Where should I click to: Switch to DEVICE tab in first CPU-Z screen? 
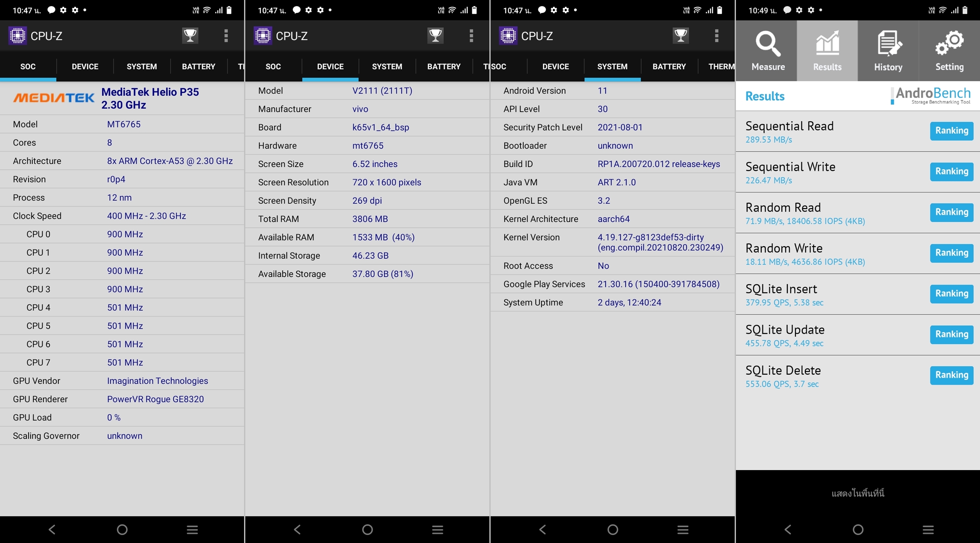(85, 66)
